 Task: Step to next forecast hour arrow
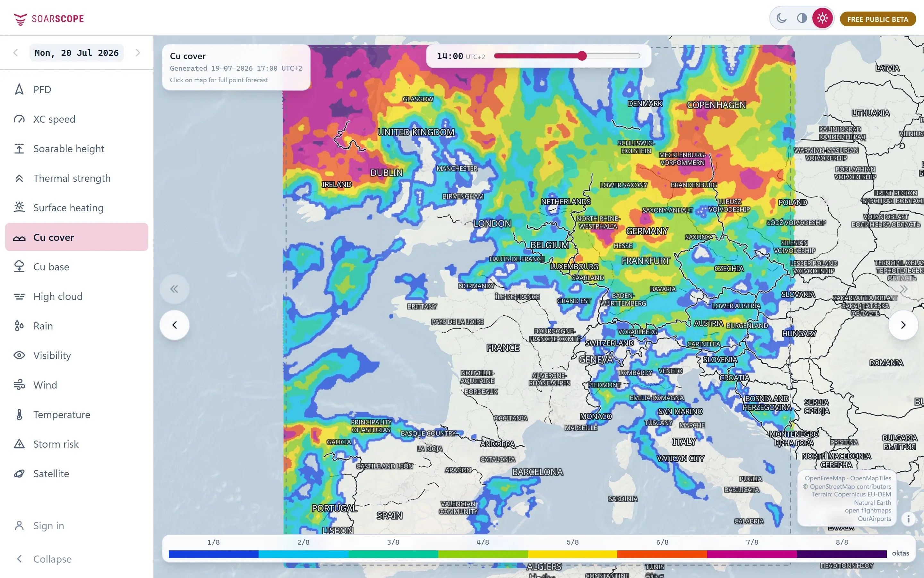point(903,325)
